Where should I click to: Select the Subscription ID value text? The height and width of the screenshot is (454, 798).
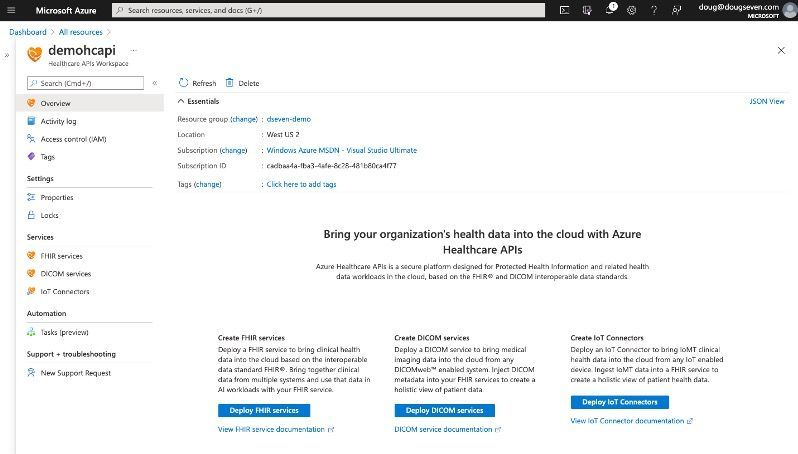(x=331, y=166)
